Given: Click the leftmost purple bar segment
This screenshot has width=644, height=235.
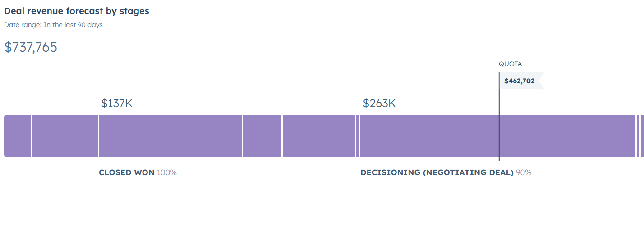Looking at the screenshot, I should [16, 136].
